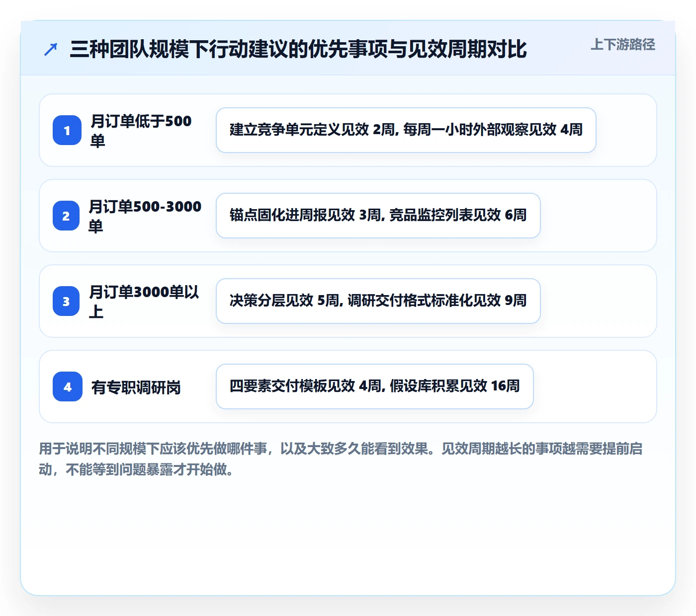696x616 pixels.
Task: Click the 决策分层见效 5周 box
Action: coord(378,301)
